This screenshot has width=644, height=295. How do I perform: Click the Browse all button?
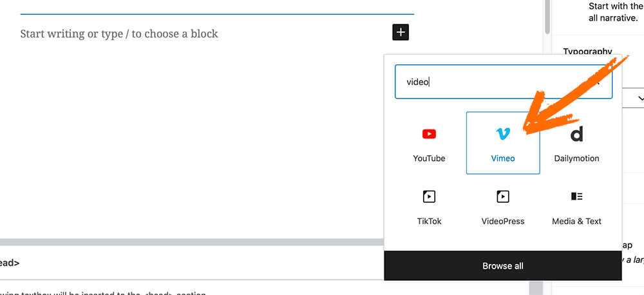pyautogui.click(x=503, y=266)
